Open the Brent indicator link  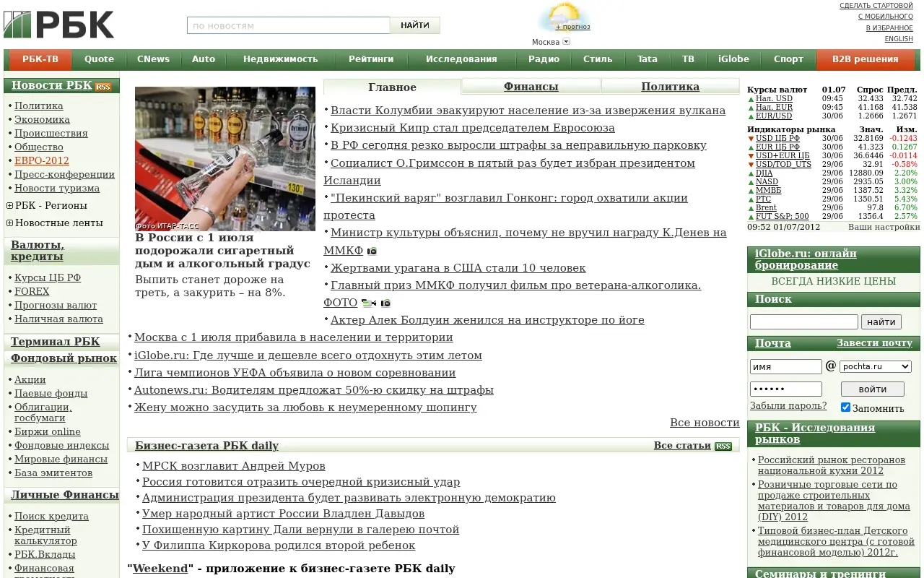click(x=766, y=208)
